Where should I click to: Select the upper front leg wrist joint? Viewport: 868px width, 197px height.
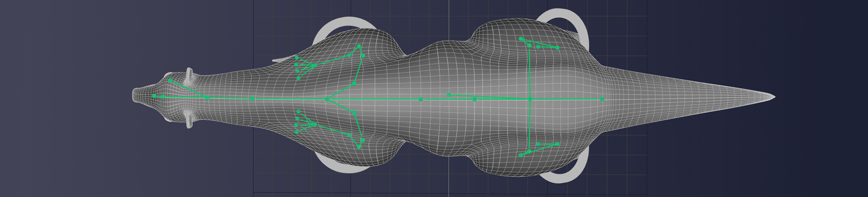(x=315, y=65)
